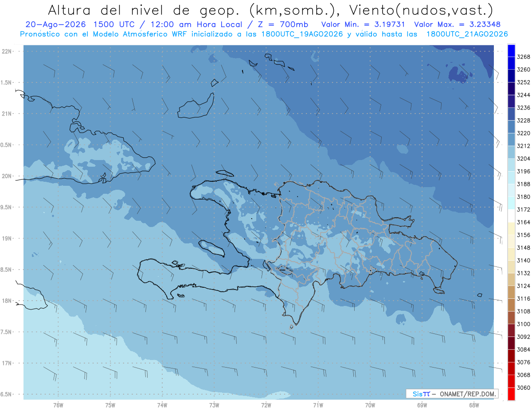Click the '72W' longitude label
532x411 pixels.
pyautogui.click(x=266, y=405)
